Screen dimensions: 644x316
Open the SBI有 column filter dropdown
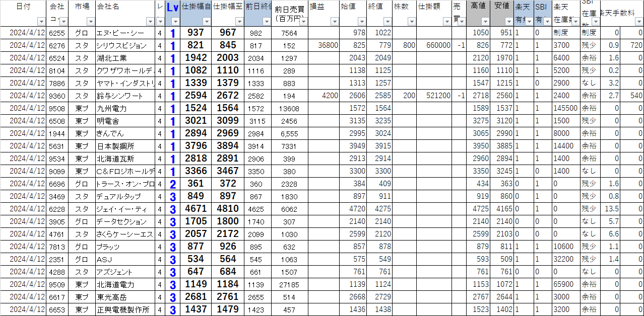pyautogui.click(x=547, y=22)
